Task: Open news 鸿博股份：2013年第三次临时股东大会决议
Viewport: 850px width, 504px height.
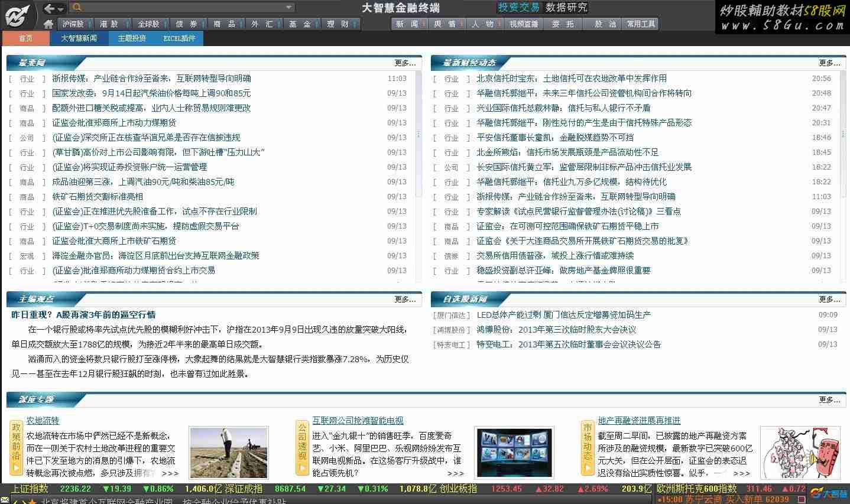Action: [556, 330]
